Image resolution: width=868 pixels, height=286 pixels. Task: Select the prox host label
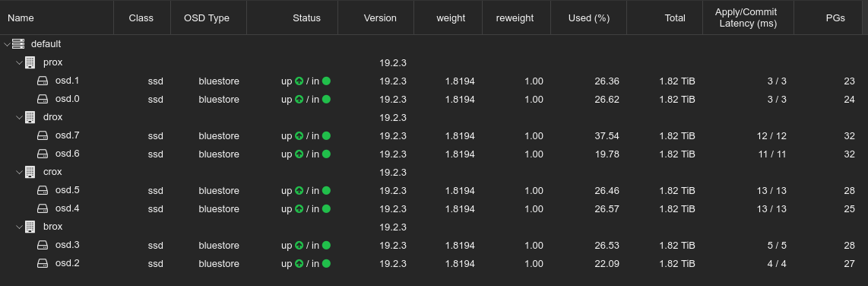(x=52, y=62)
